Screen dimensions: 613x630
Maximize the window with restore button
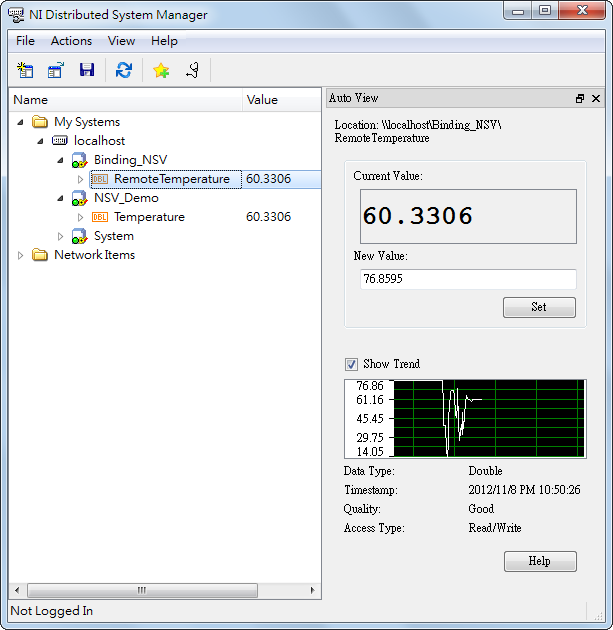coord(545,10)
